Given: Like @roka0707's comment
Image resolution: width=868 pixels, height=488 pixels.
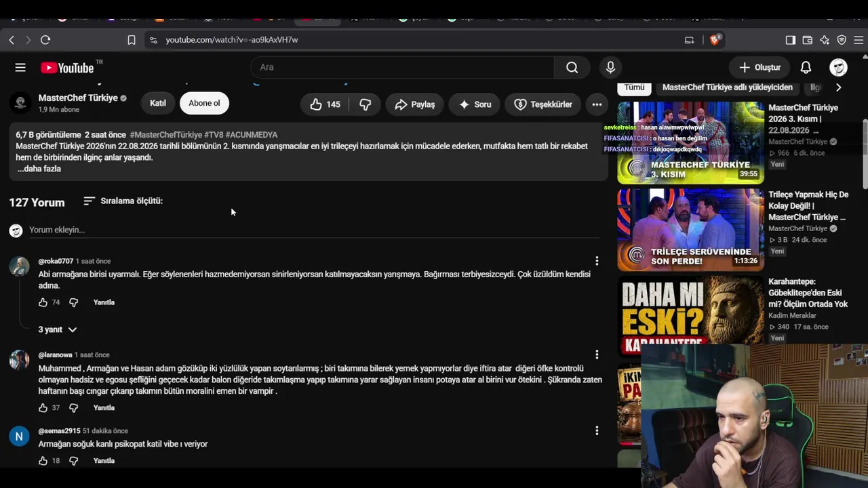Looking at the screenshot, I should pyautogui.click(x=43, y=302).
